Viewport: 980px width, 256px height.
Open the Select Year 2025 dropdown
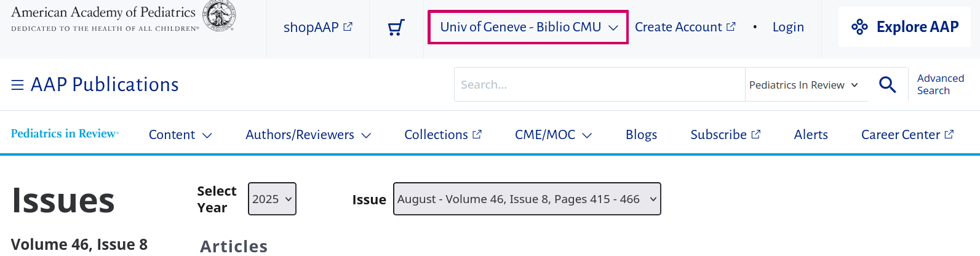272,199
